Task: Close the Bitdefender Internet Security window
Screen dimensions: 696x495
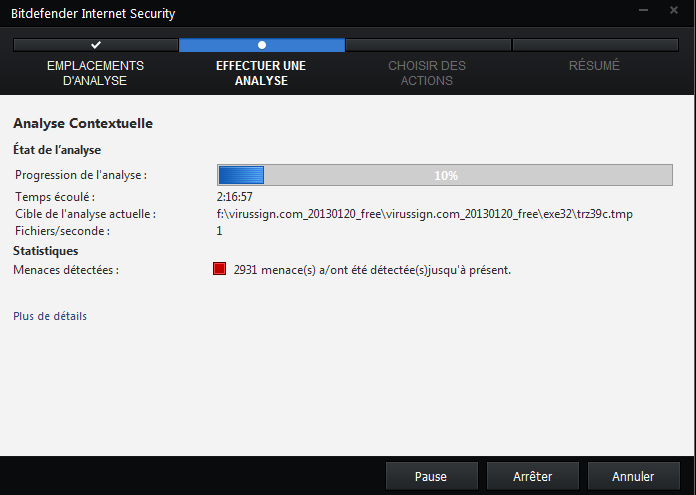Action: click(x=674, y=10)
